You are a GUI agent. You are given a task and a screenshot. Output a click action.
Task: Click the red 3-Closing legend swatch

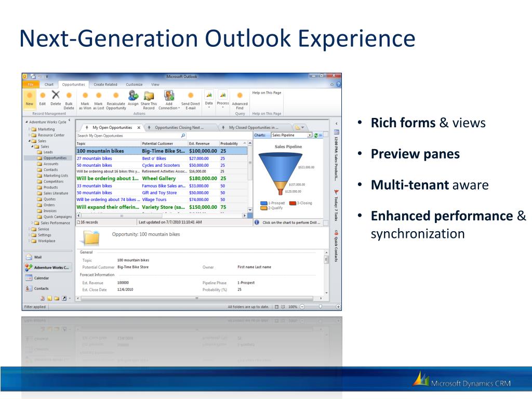(x=292, y=203)
